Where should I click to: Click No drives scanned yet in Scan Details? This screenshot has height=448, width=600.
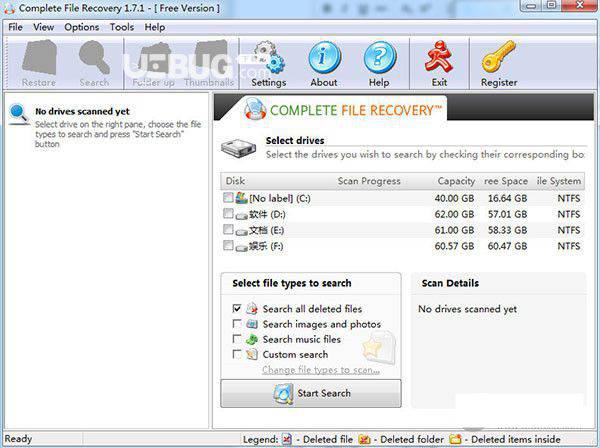(x=467, y=309)
